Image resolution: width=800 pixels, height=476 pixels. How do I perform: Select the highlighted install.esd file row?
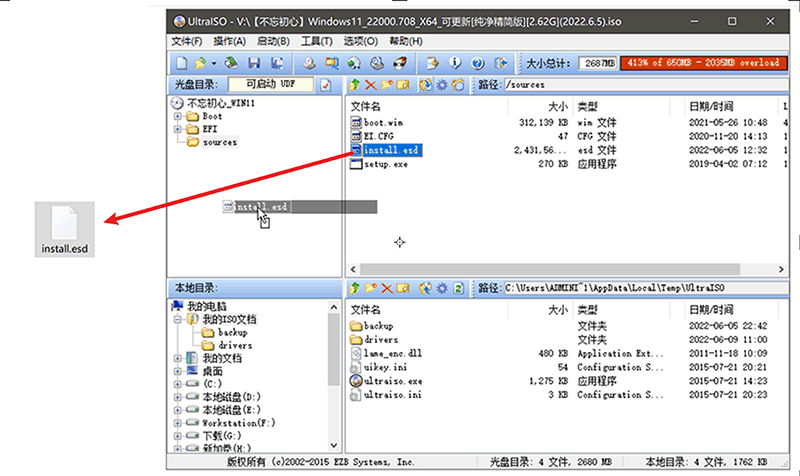[x=391, y=150]
